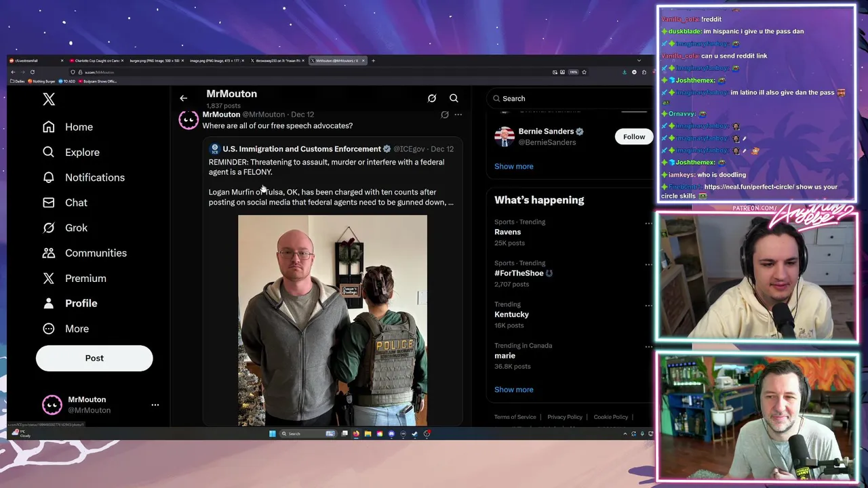Click the ICE avatar in quoted post
Screen dimensions: 868x488
(214, 149)
